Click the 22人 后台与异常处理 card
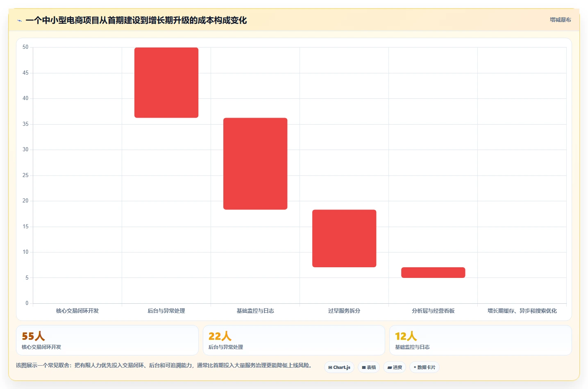Screen dimensions: 588x389 click(x=294, y=340)
